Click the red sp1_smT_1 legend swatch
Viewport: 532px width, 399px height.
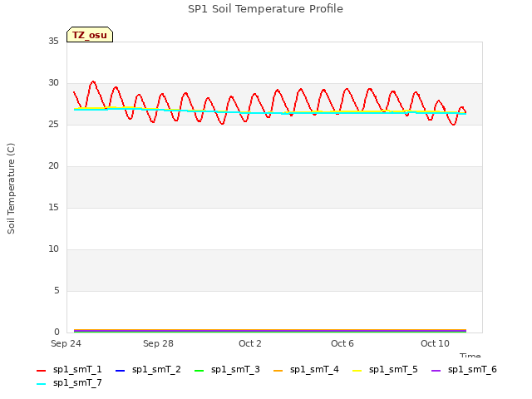[41, 371]
